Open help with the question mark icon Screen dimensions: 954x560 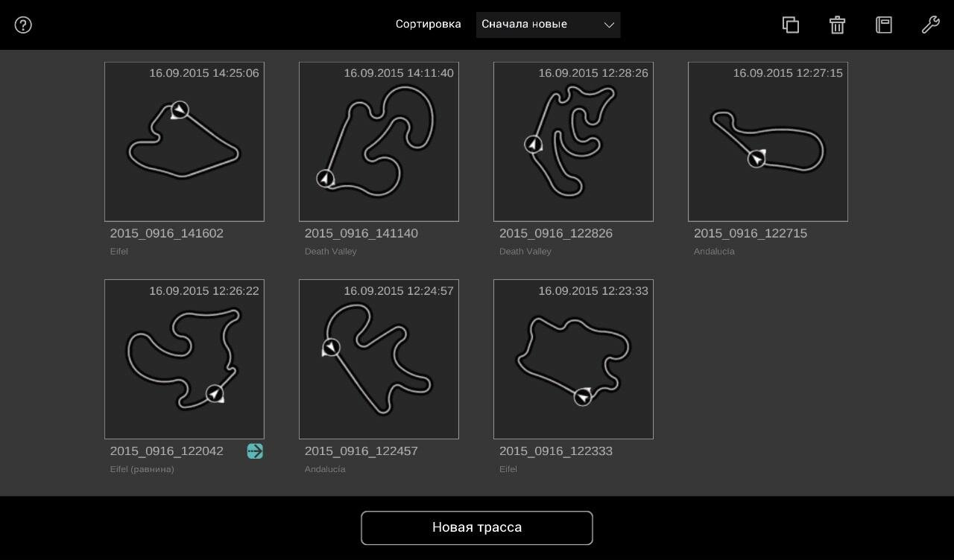pyautogui.click(x=23, y=25)
